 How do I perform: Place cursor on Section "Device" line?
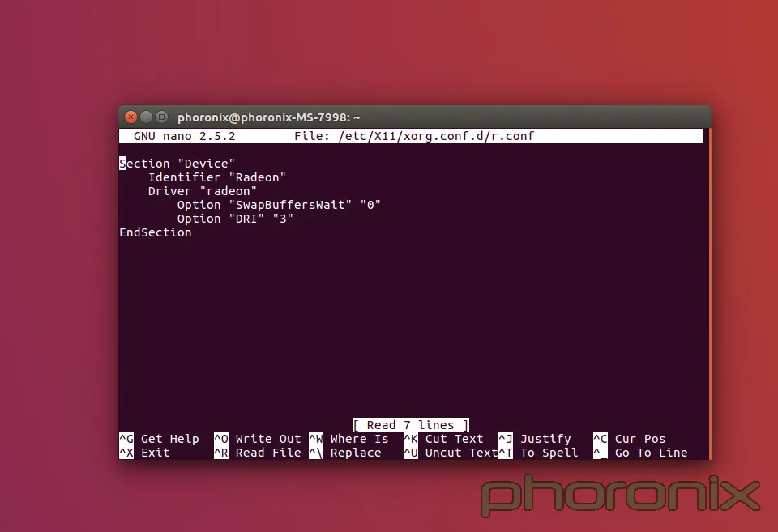click(x=177, y=164)
